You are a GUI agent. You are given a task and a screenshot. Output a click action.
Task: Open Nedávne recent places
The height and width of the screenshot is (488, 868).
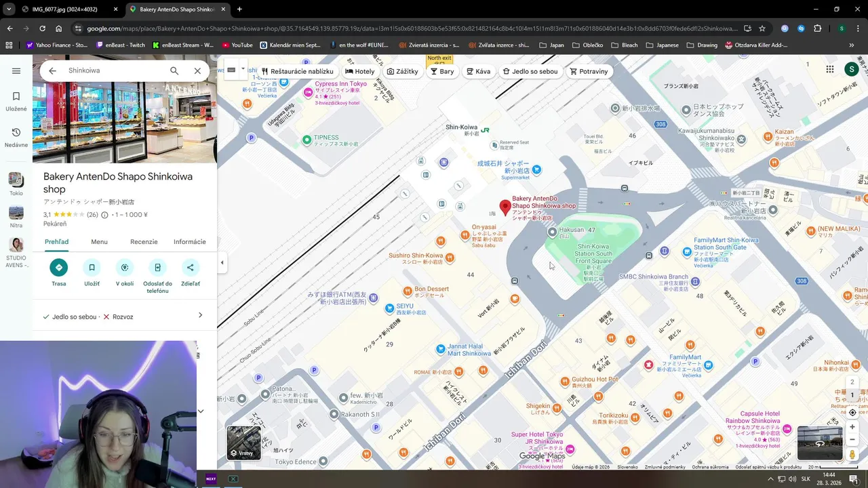click(16, 137)
